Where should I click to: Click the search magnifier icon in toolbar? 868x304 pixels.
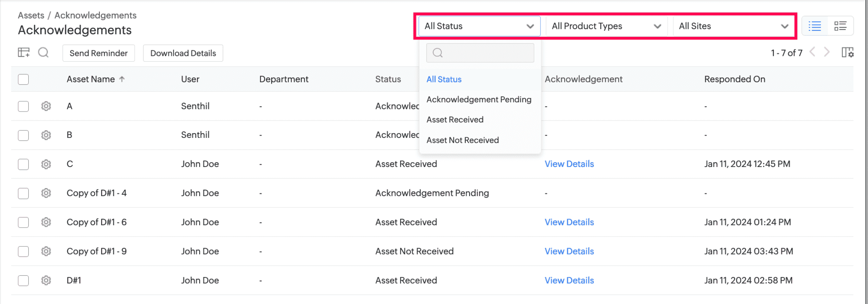coord(43,53)
